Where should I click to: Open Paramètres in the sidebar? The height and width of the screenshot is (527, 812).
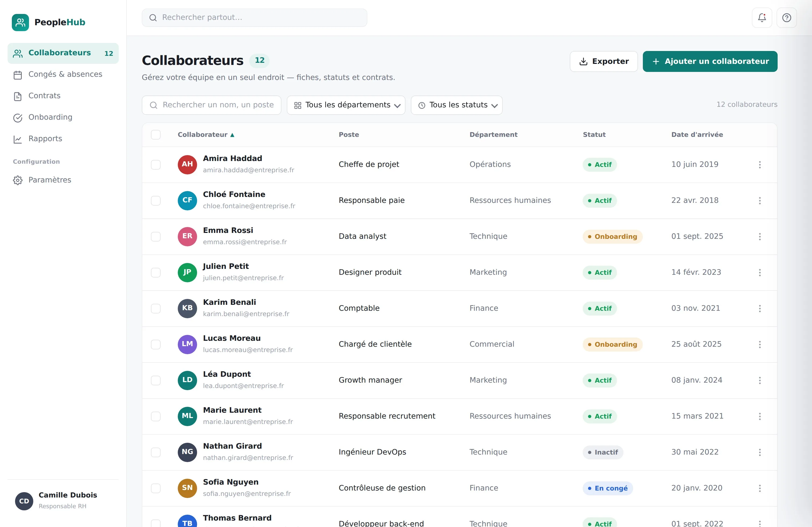pyautogui.click(x=63, y=180)
